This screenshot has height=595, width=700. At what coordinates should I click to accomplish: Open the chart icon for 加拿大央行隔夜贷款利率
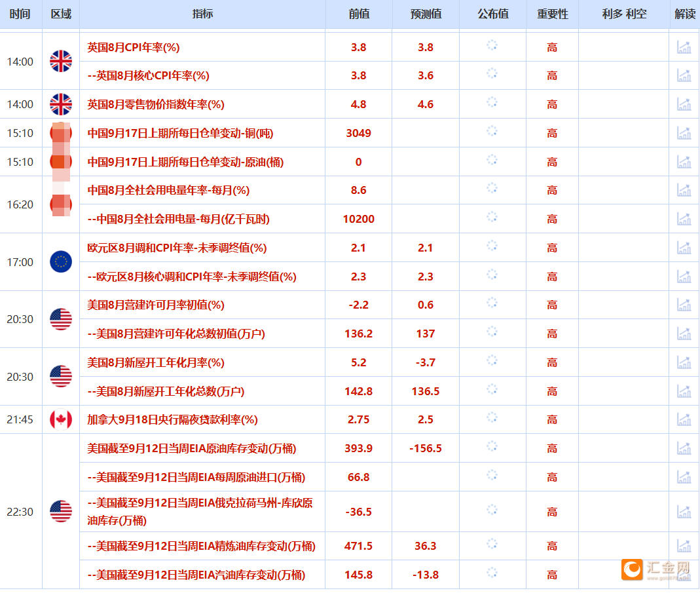[x=684, y=419]
